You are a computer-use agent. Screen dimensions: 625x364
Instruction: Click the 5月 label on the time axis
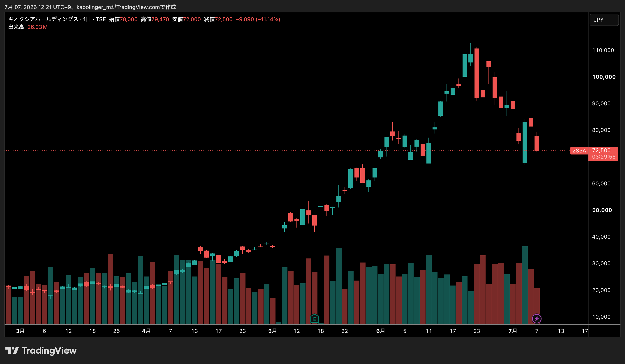[272, 331]
